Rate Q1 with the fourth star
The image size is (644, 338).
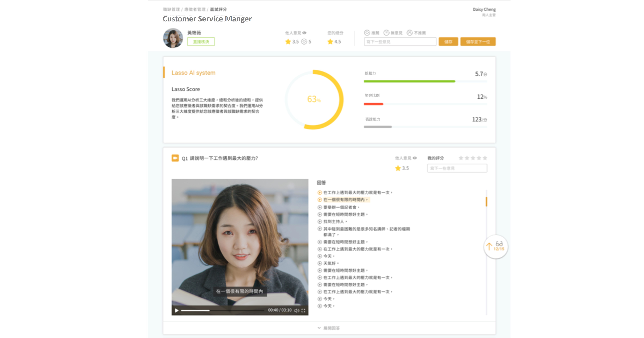pyautogui.click(x=479, y=158)
